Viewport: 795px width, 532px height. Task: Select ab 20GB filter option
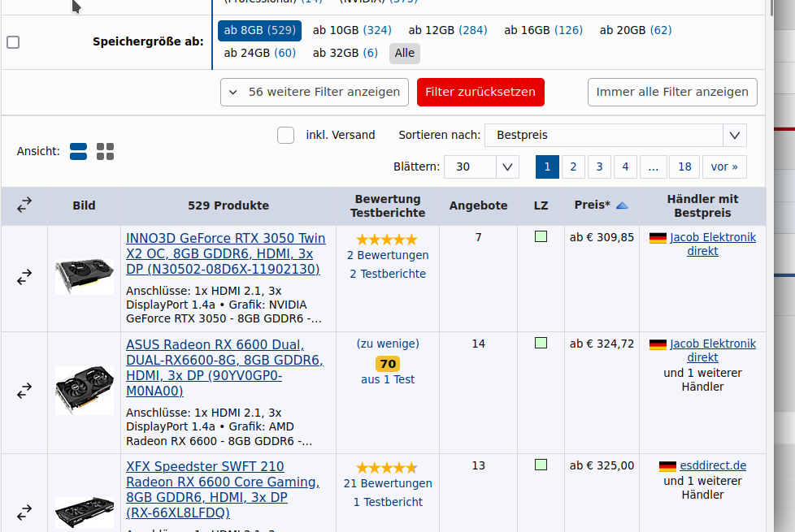636,30
